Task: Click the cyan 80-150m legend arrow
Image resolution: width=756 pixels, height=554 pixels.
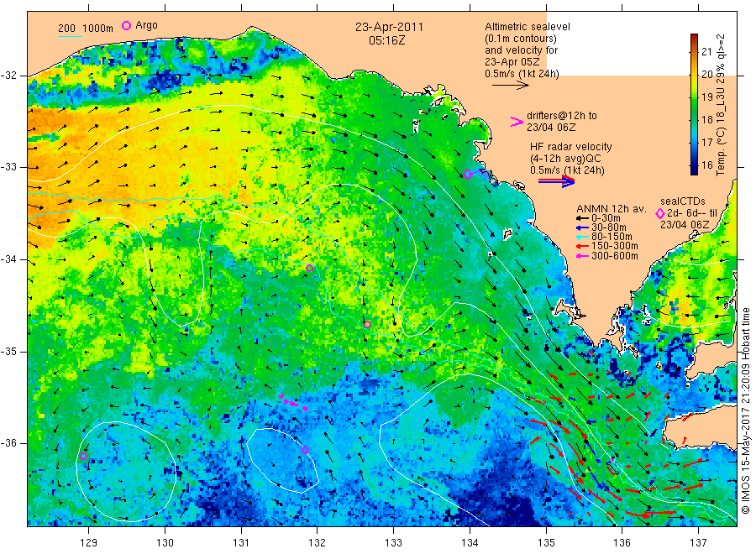Action: pos(582,237)
